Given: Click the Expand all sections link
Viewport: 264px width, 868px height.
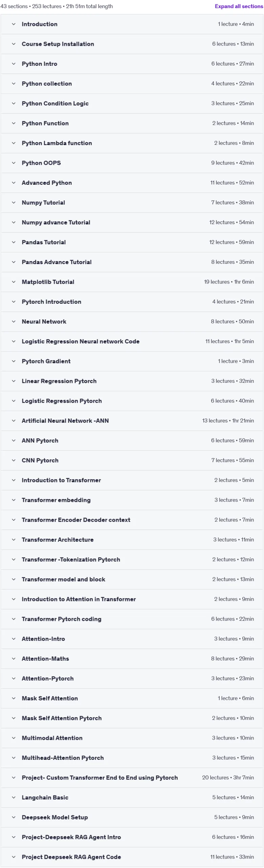Looking at the screenshot, I should tap(239, 6).
